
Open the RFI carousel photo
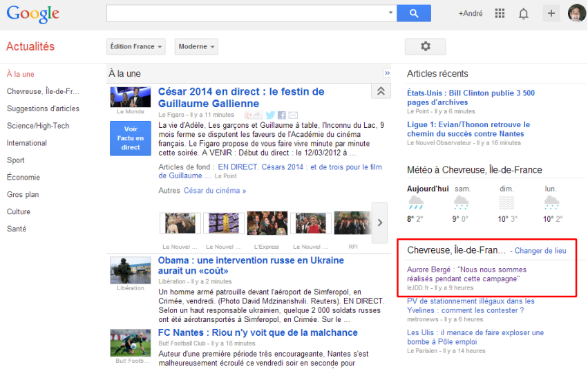[352, 223]
